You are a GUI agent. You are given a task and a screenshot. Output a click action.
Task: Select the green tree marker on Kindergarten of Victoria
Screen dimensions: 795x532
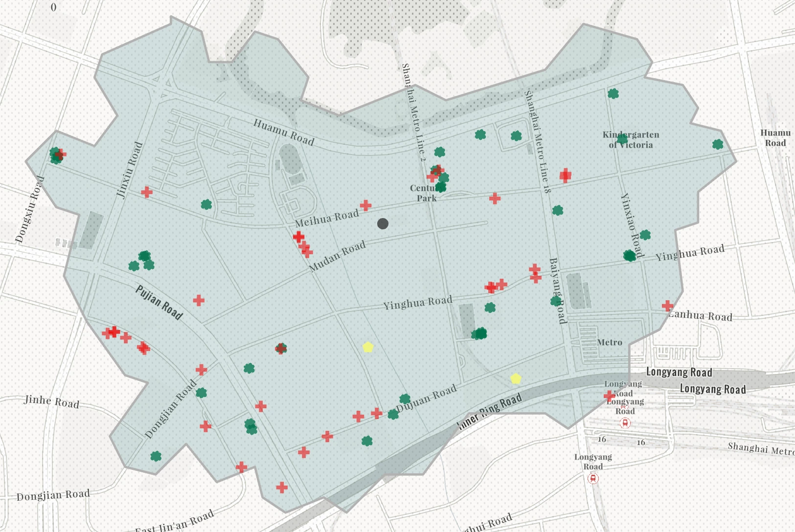[622, 139]
